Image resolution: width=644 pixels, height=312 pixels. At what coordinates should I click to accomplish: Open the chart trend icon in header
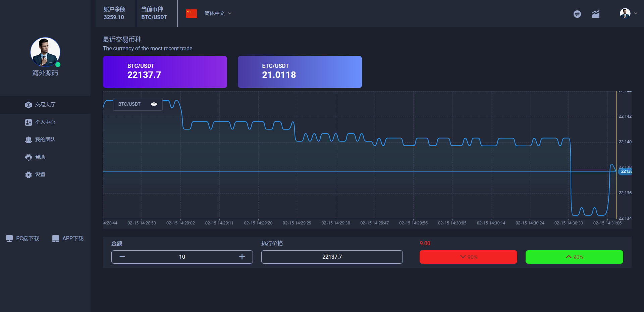[595, 14]
